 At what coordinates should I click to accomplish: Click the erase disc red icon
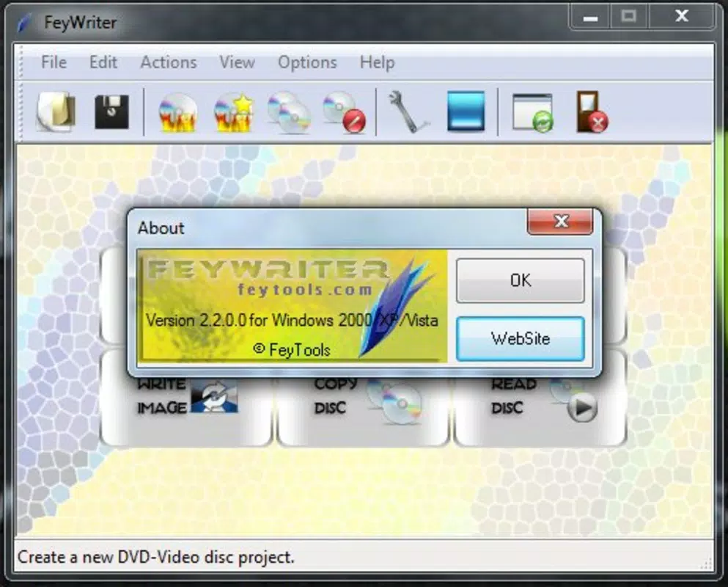pyautogui.click(x=345, y=112)
